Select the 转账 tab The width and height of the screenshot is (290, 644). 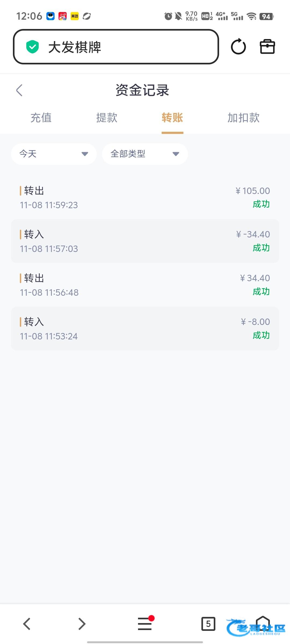click(x=172, y=118)
